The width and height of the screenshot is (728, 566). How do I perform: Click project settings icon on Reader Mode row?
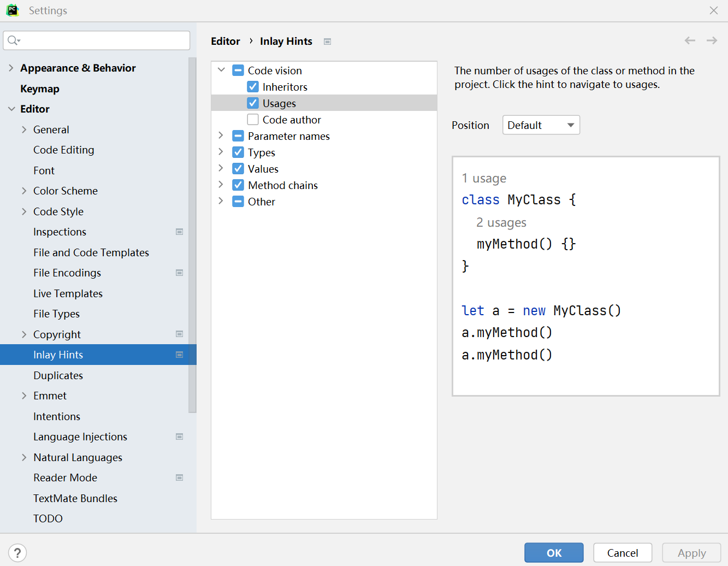coord(179,477)
